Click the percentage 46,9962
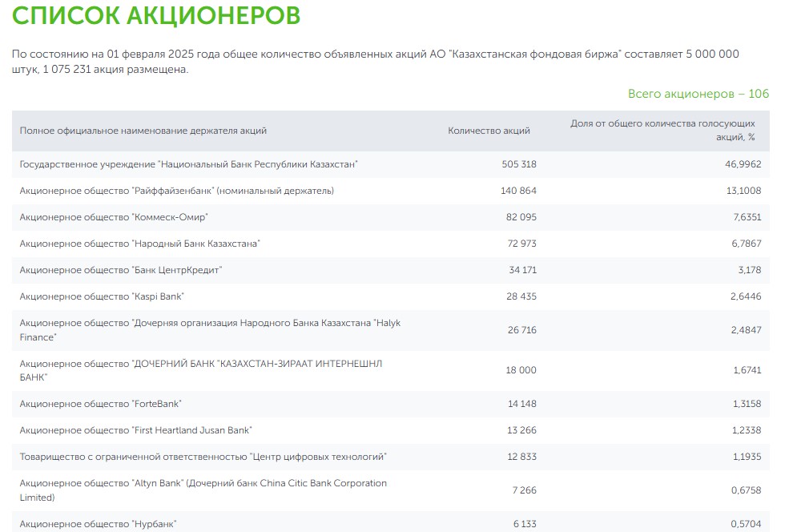Viewport: 789px width, 532px height. tap(743, 164)
